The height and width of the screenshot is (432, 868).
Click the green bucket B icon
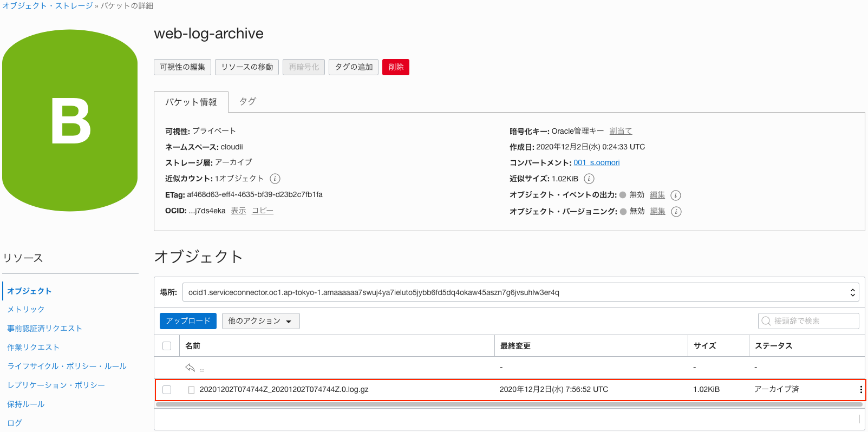coord(70,121)
